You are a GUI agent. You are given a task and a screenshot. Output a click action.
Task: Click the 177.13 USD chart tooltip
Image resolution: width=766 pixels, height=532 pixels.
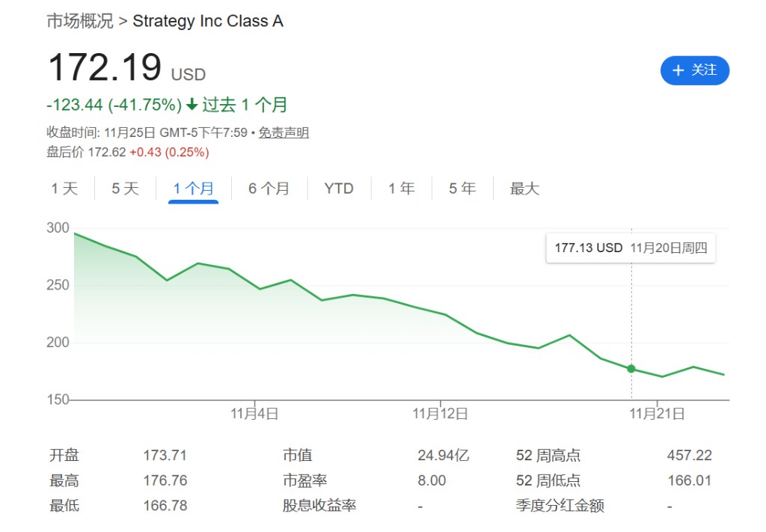[630, 248]
